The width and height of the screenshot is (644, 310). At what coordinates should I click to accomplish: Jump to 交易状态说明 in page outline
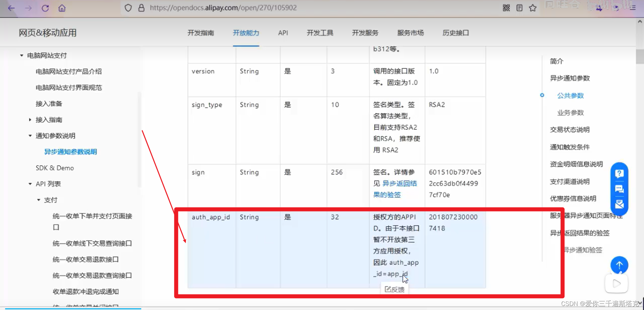tap(570, 130)
